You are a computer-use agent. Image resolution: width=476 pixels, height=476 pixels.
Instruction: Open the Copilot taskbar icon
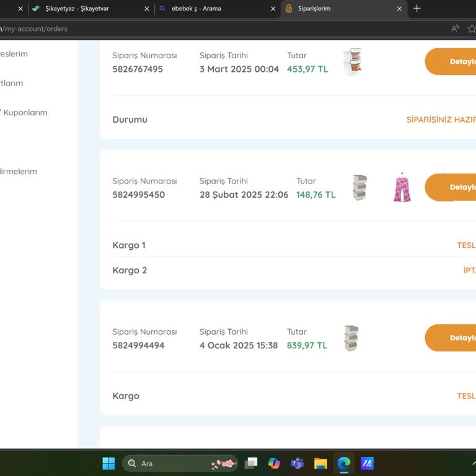point(274,463)
